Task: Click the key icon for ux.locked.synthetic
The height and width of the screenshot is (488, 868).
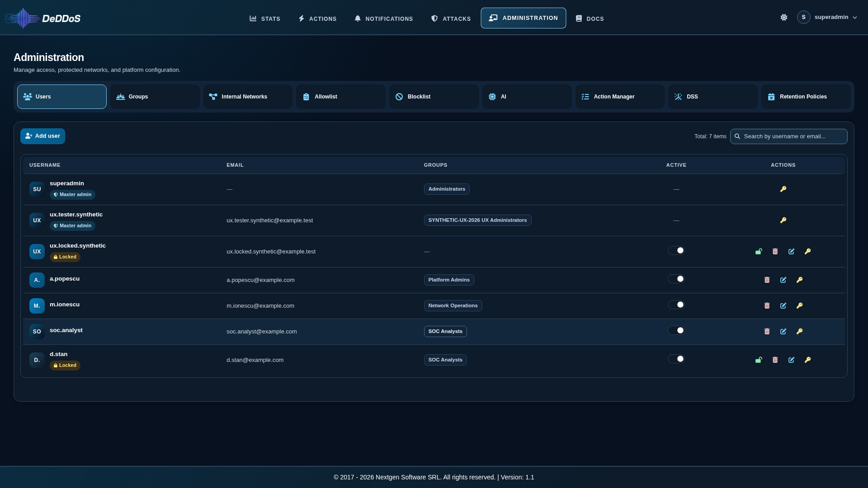Action: 807,252
